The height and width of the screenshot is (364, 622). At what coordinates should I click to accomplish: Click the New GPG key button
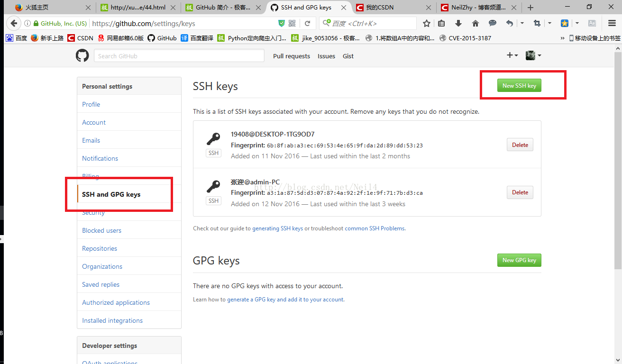click(x=519, y=260)
